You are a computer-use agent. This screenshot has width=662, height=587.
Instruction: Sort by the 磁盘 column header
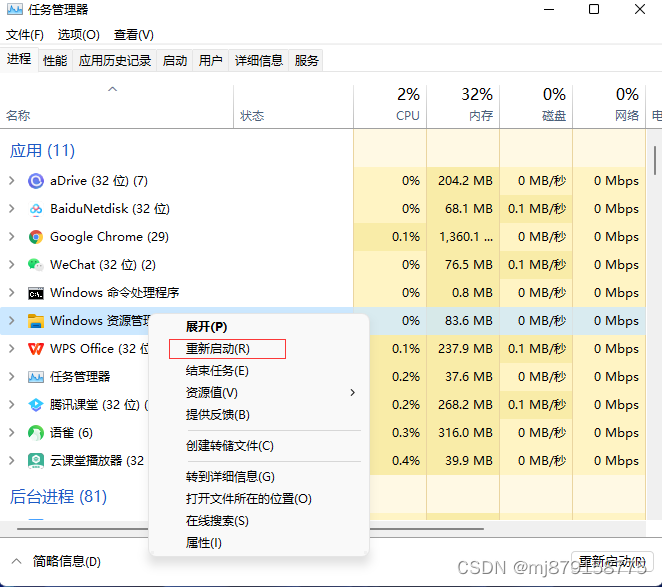click(536, 106)
